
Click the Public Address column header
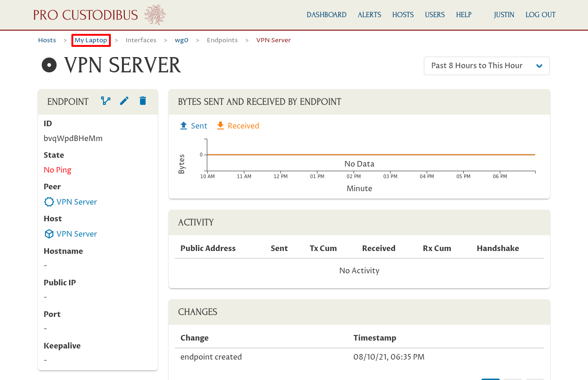pyautogui.click(x=208, y=248)
